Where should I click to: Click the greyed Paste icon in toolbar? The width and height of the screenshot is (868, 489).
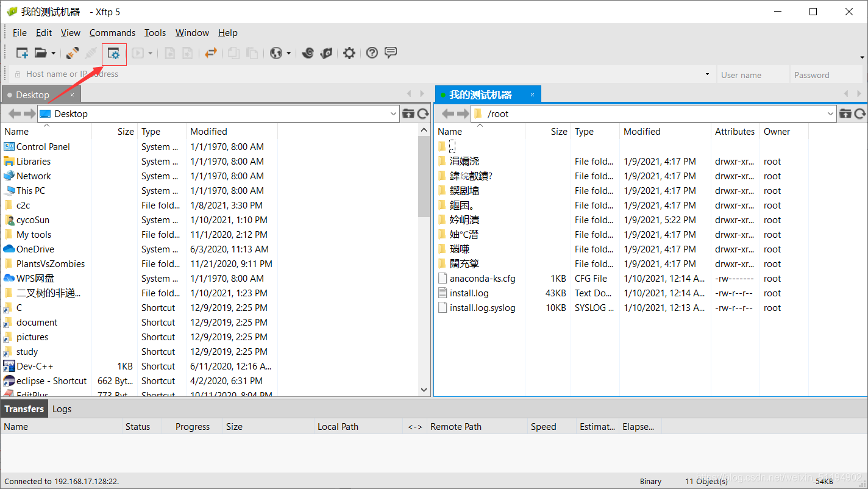tap(252, 53)
